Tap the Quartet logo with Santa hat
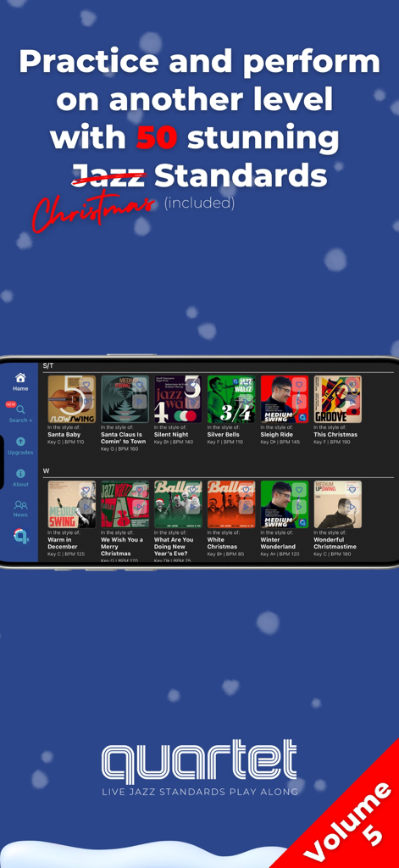Screen dimensions: 399x868 coord(20,536)
